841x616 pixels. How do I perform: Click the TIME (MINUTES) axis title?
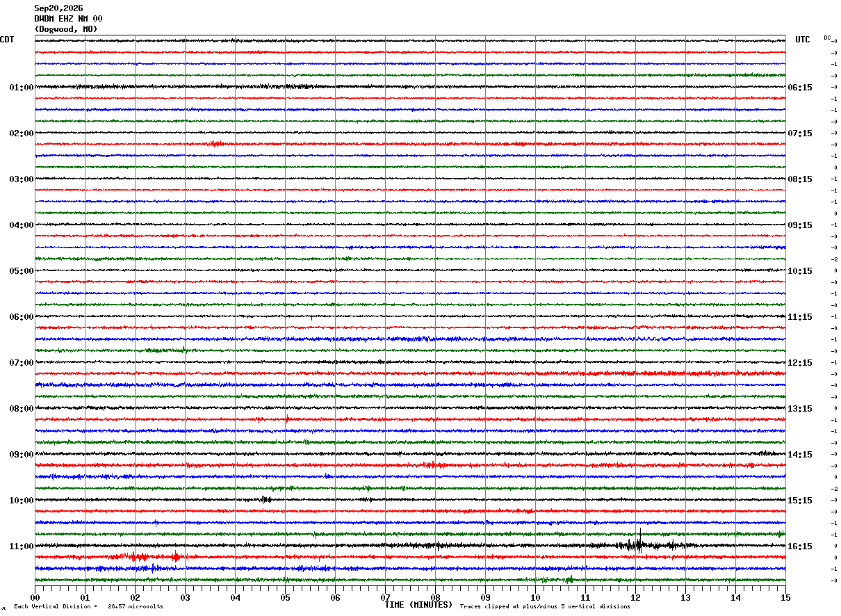[x=418, y=605]
